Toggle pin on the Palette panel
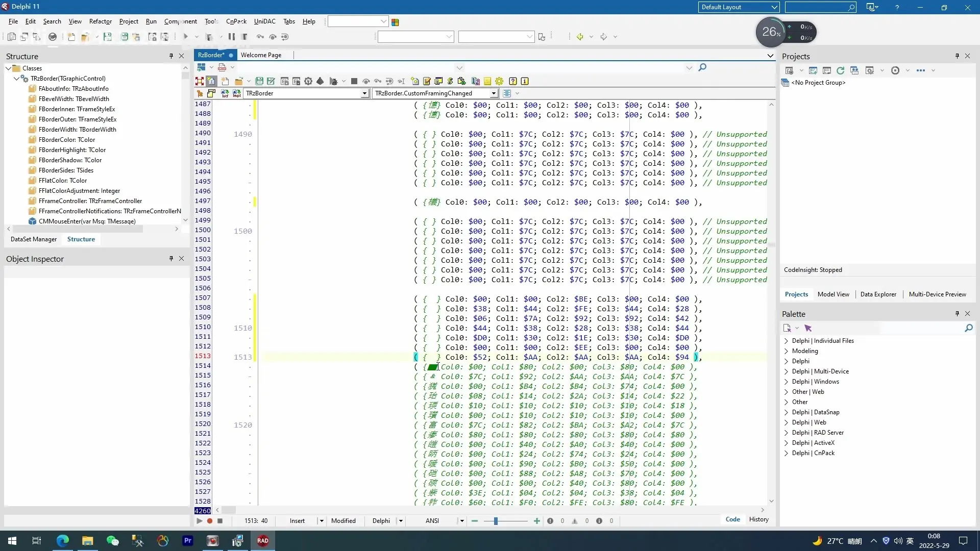 click(957, 314)
